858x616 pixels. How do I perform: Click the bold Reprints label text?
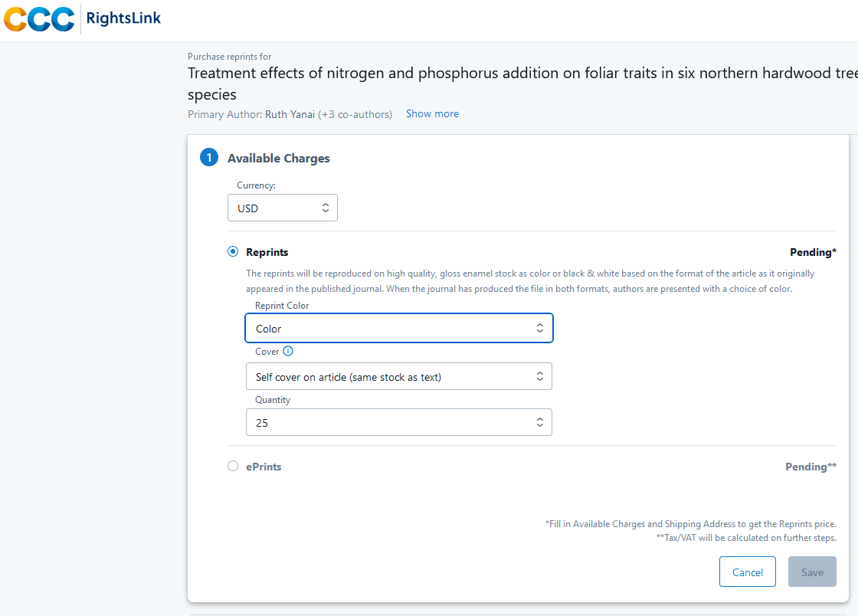click(267, 252)
